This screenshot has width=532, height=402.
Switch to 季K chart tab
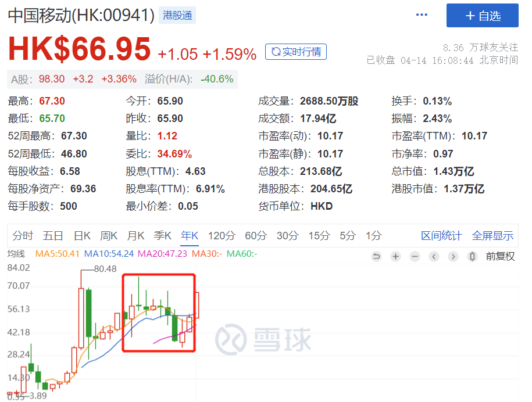[163, 236]
